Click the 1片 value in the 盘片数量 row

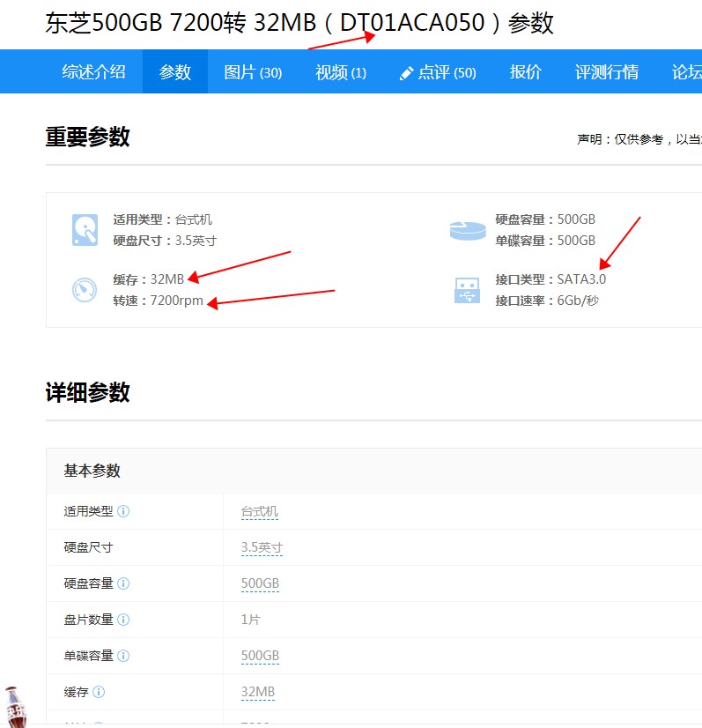click(250, 620)
